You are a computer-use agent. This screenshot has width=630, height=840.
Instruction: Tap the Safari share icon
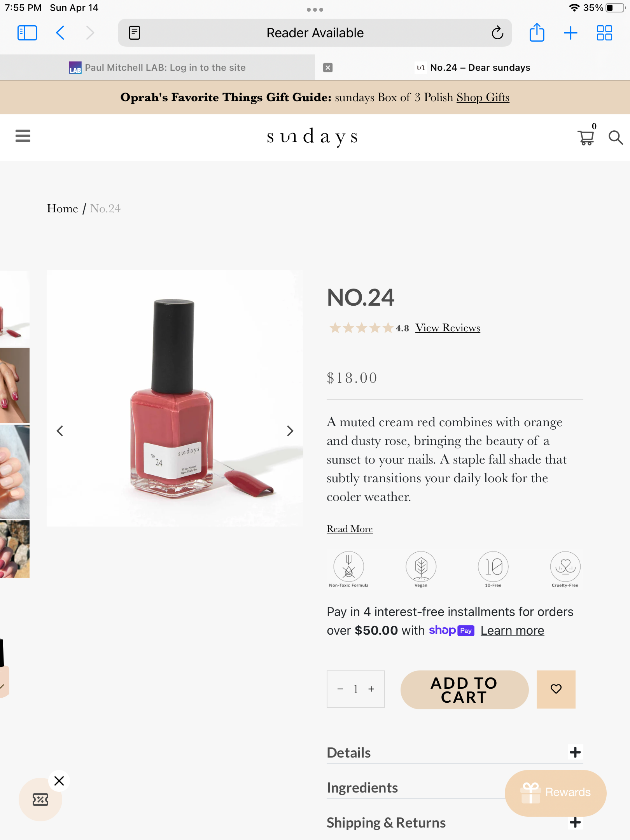click(x=537, y=33)
